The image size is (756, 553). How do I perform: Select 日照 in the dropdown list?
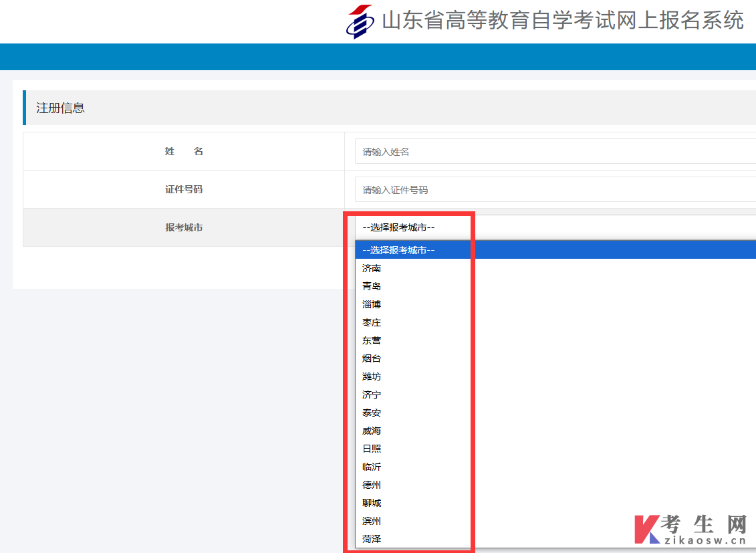[555, 449]
